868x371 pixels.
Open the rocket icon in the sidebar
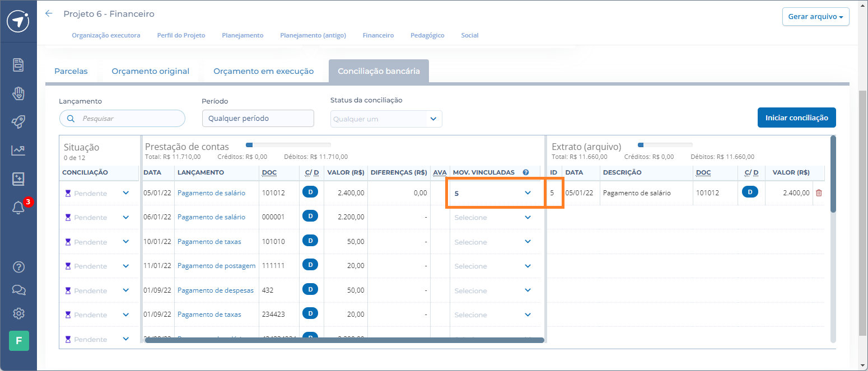[x=18, y=122]
